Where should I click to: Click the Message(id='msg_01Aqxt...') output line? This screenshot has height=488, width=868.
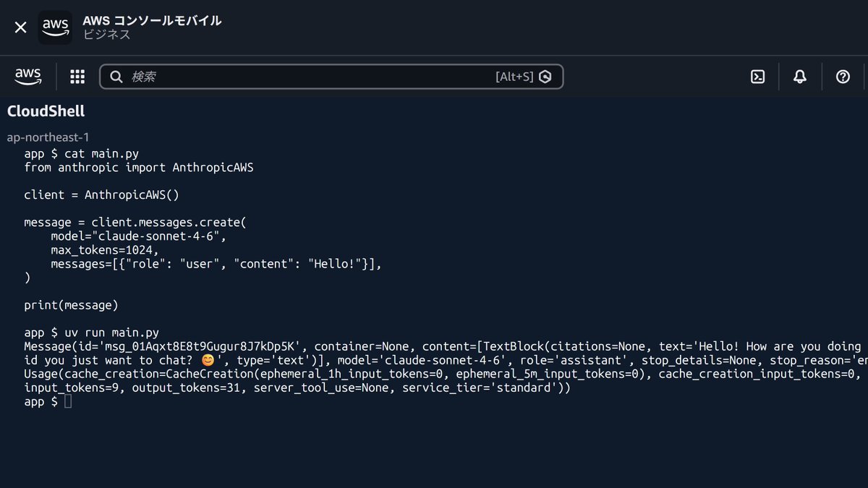click(446, 346)
